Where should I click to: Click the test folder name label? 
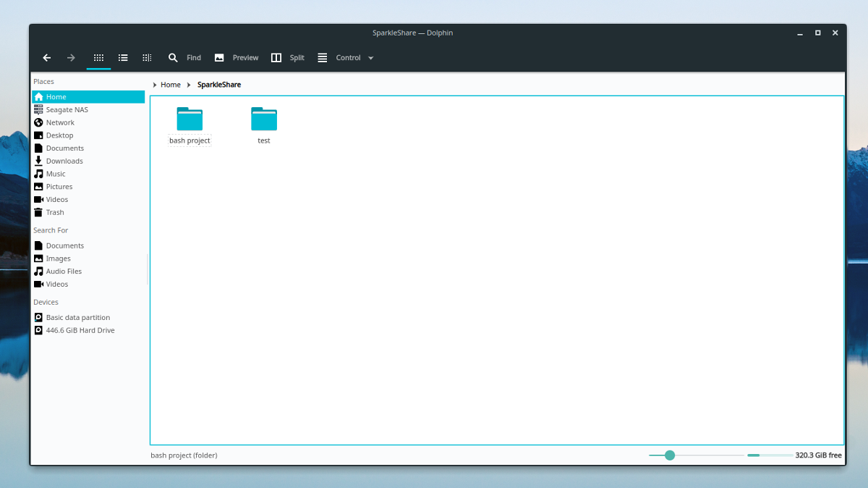click(x=264, y=140)
